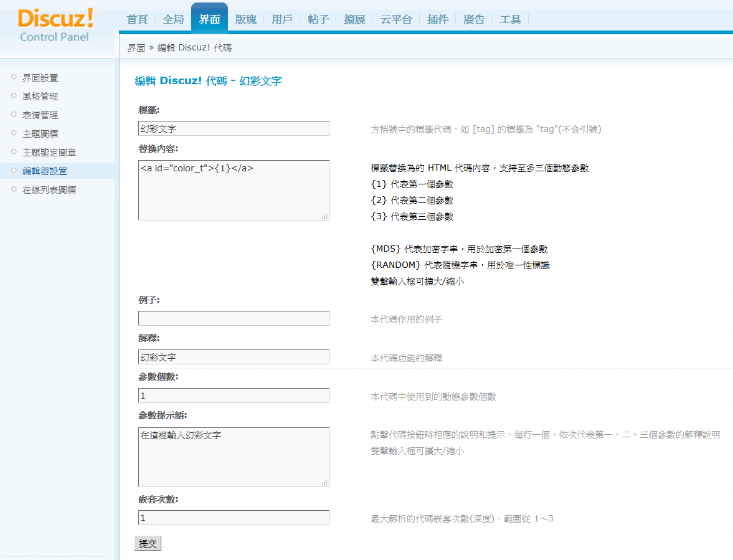Grab the 參數提示語 textarea resize handle

click(325, 483)
